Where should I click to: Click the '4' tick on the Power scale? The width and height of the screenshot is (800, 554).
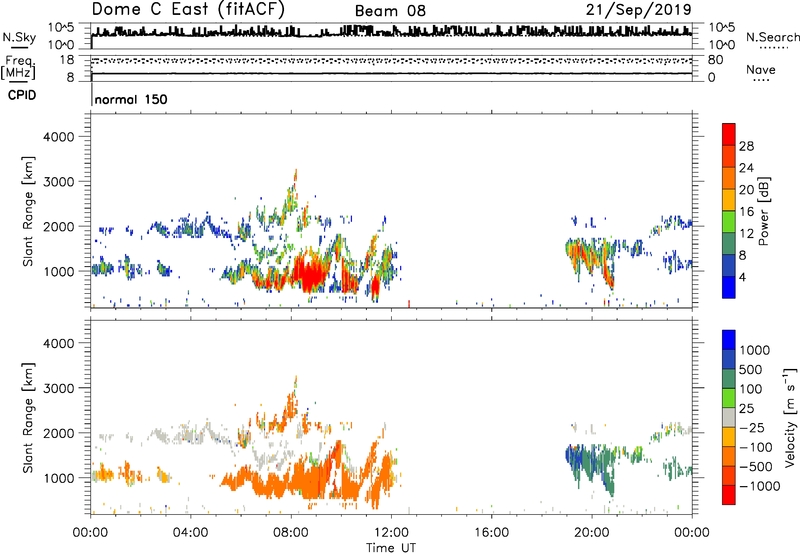pyautogui.click(x=742, y=278)
